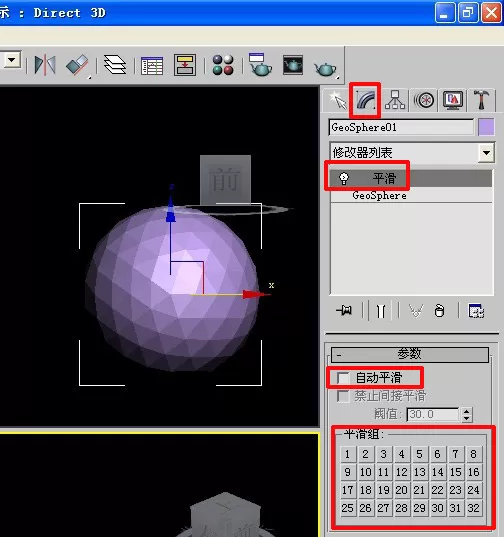This screenshot has height=537, width=504.
Task: Toggle smoothing group 28
Action: (x=401, y=508)
